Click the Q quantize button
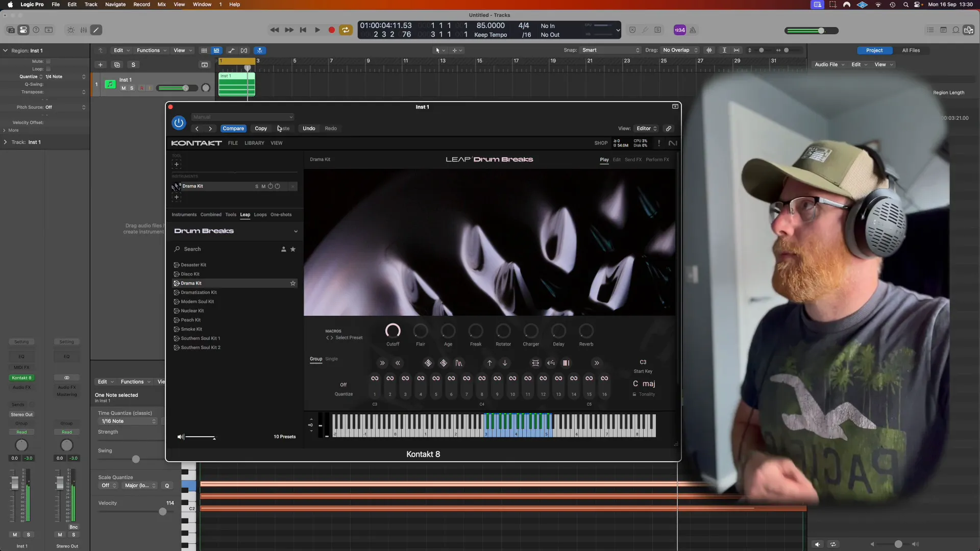This screenshot has height=551, width=980. (x=167, y=486)
